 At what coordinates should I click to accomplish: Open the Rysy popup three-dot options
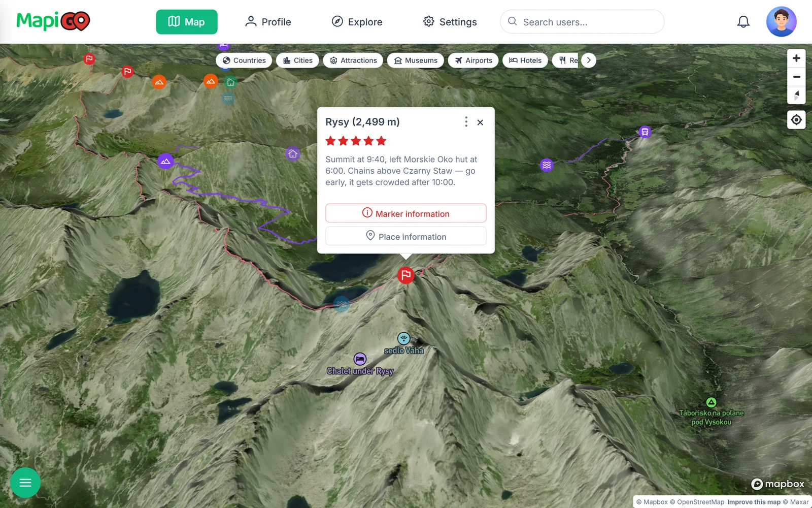point(466,122)
